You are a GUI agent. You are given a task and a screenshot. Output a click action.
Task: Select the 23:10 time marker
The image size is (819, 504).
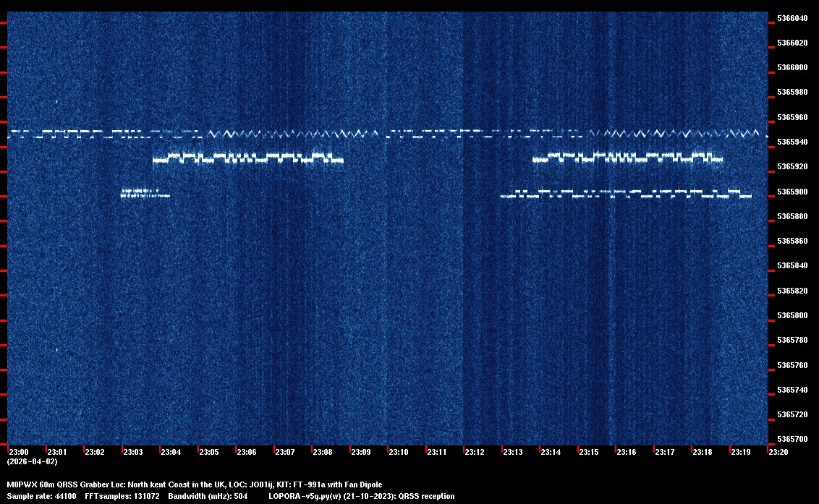tap(398, 452)
